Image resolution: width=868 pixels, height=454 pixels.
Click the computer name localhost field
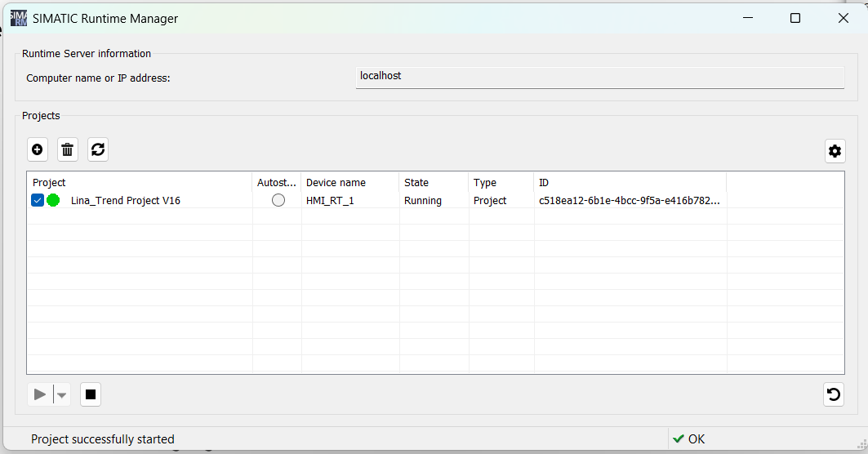tap(599, 77)
